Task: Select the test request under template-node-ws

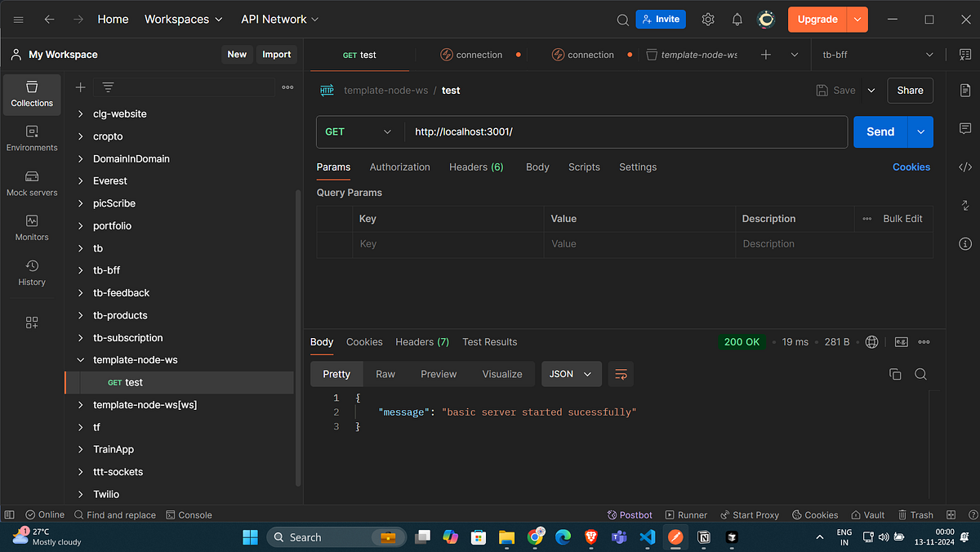Action: [133, 382]
